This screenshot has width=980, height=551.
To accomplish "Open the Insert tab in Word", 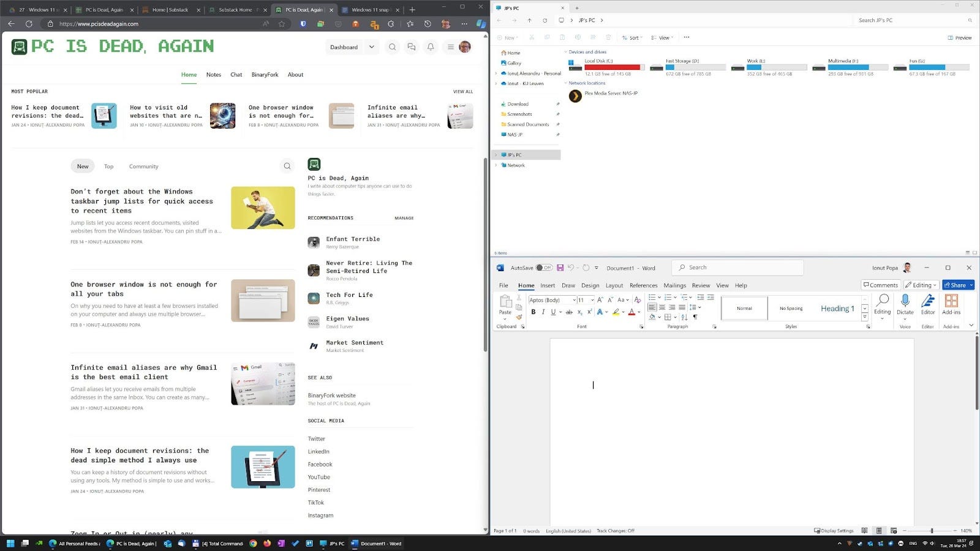I will (548, 285).
